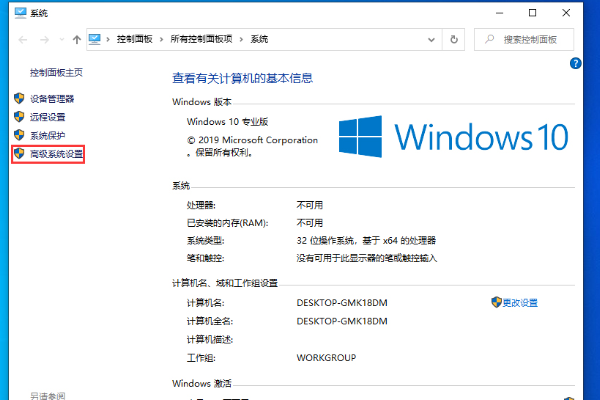Click the 查看有关计算机的基本信息 heading
Image resolution: width=600 pixels, height=400 pixels.
(x=243, y=78)
